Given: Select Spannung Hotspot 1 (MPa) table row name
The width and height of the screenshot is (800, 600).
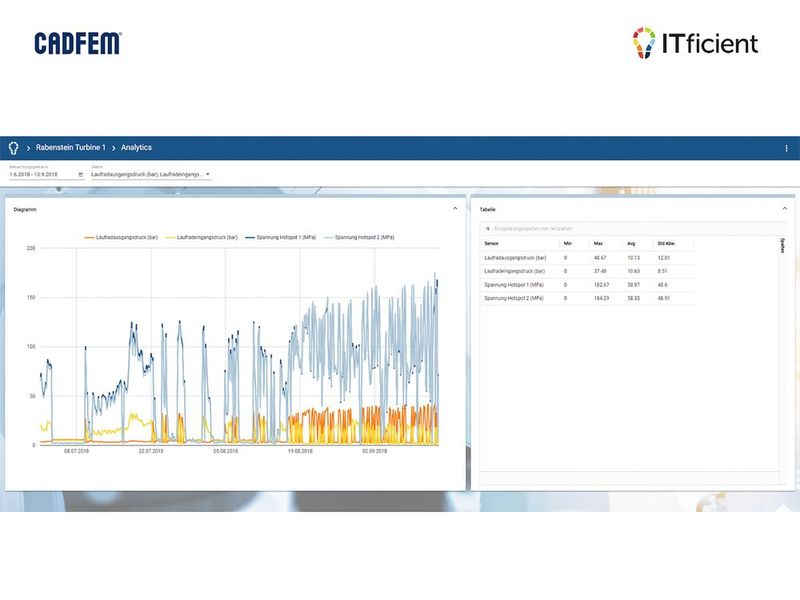Looking at the screenshot, I should tap(514, 285).
